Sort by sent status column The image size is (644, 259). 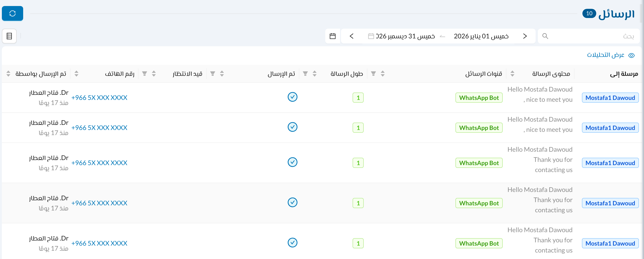click(222, 74)
